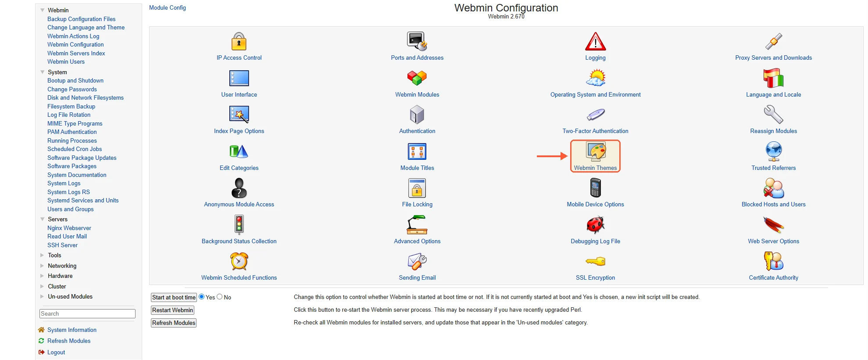Expand the Networking sidebar category
The width and height of the screenshot is (868, 360).
(42, 266)
